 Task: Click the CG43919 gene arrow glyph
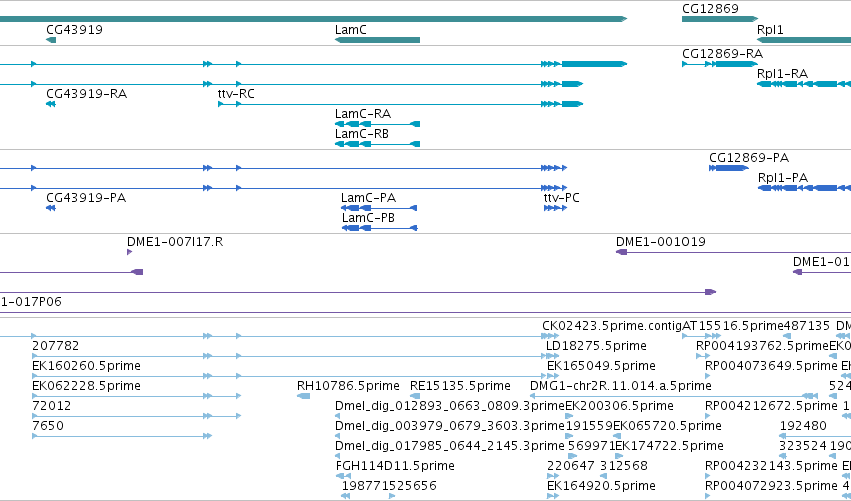click(x=51, y=40)
